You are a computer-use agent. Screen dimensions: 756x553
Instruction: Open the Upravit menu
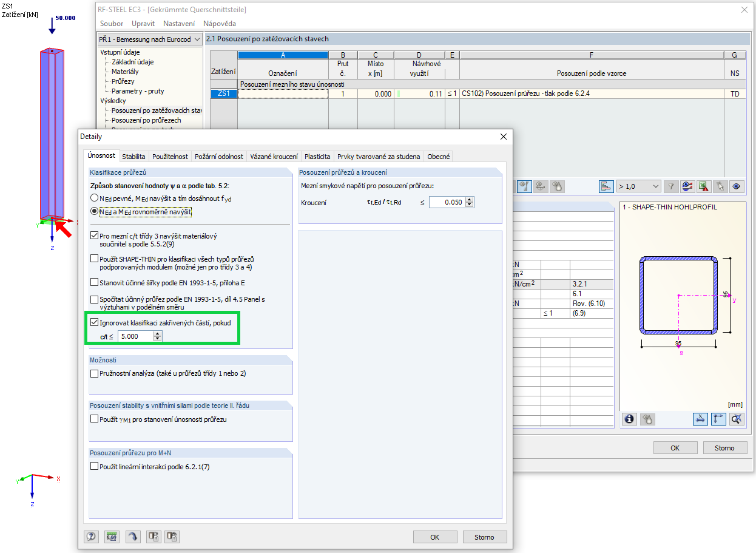click(143, 24)
